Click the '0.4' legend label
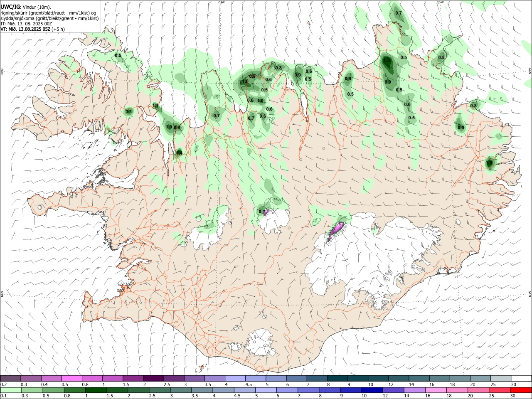 [x=44, y=384]
